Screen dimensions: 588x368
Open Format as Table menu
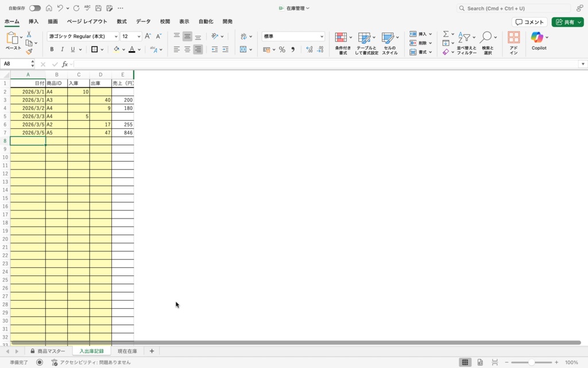tap(366, 43)
